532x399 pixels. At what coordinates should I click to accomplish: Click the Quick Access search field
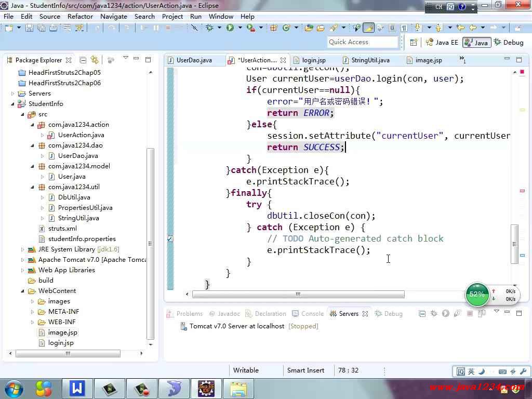(x=362, y=42)
